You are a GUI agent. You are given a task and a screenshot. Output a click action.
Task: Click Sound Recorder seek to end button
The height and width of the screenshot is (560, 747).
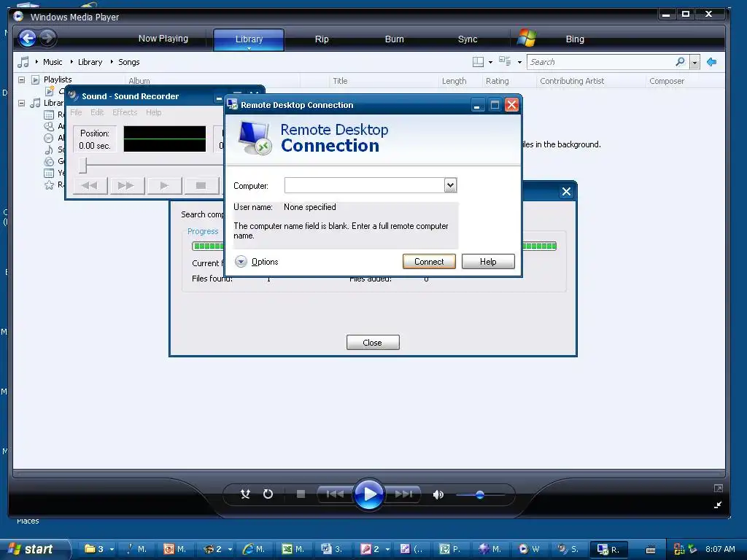[x=127, y=186]
